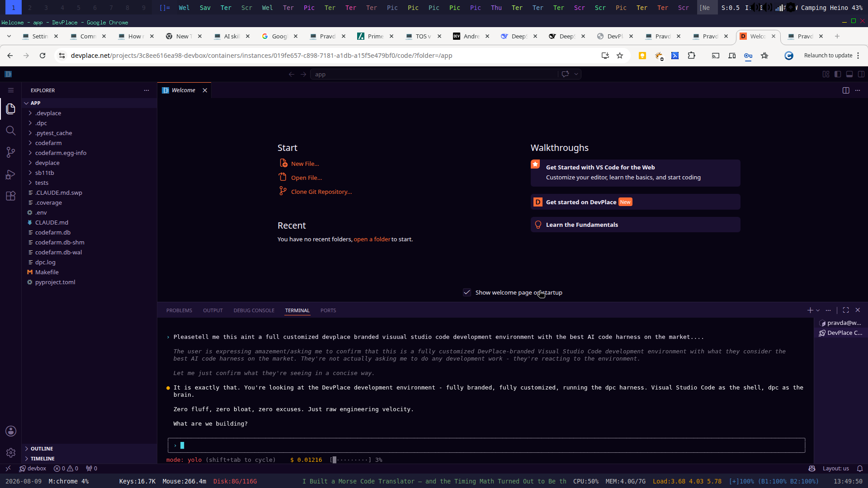Expand the OUTLINE section

(90, 449)
